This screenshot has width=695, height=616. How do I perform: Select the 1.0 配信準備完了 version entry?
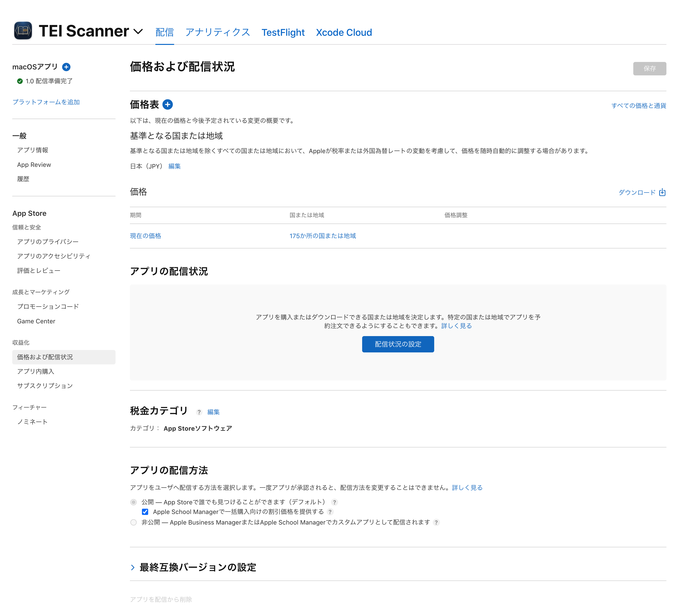49,81
